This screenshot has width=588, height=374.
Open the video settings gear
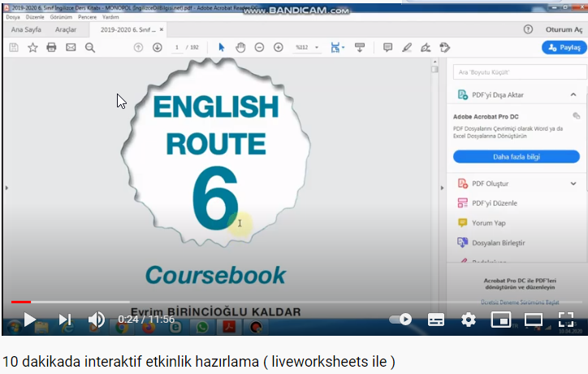(469, 320)
